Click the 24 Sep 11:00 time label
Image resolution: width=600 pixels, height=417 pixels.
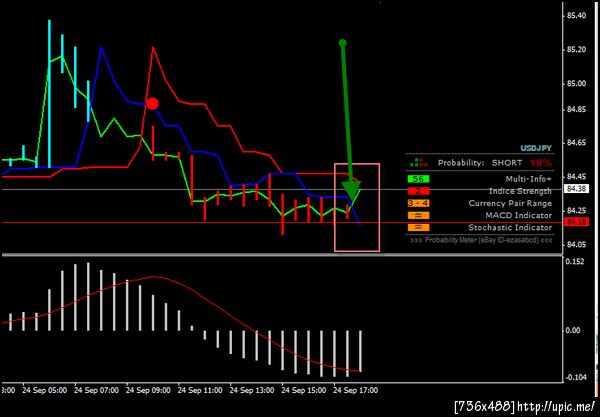pyautogui.click(x=200, y=391)
